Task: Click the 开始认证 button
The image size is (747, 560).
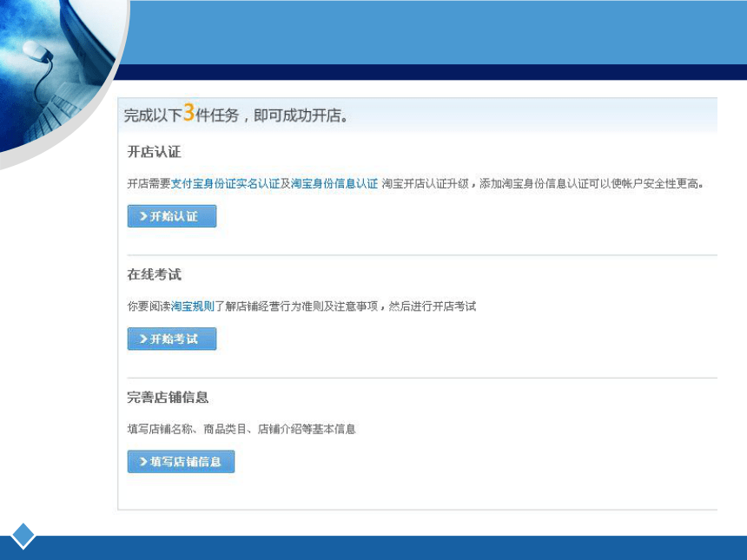Action: click(x=171, y=216)
